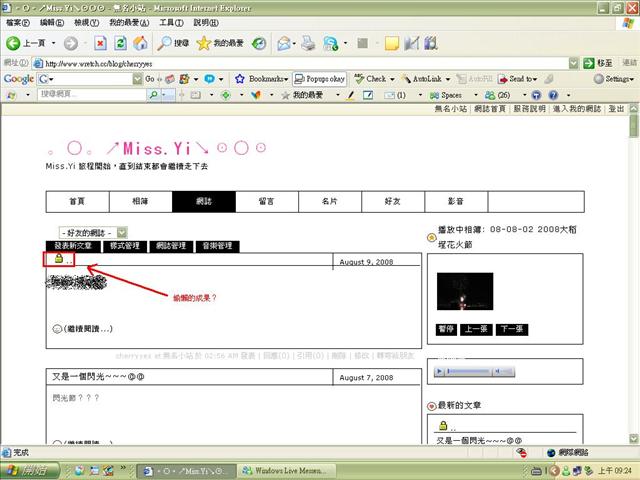This screenshot has width=640, height=480.
Task: Click the grey Forward arrow button
Action: point(71,43)
